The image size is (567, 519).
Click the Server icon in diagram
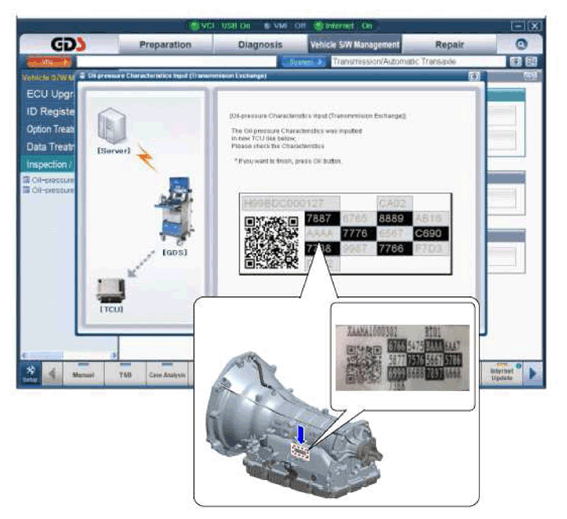pos(112,126)
